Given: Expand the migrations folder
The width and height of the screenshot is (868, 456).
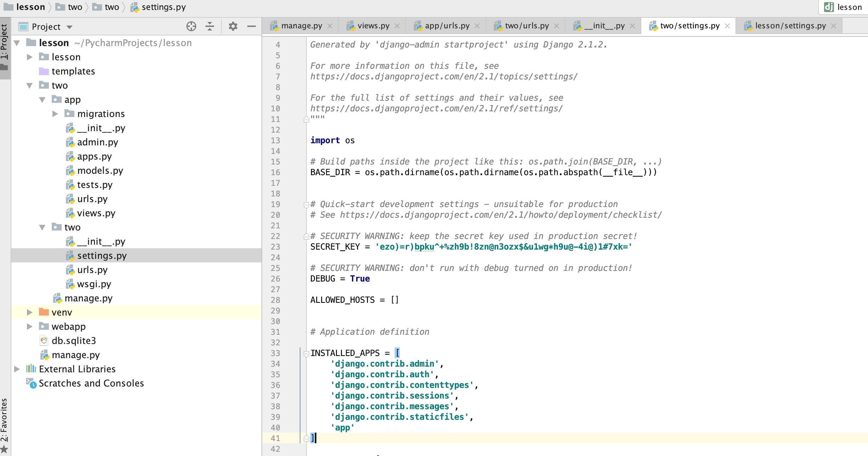Looking at the screenshot, I should [55, 114].
